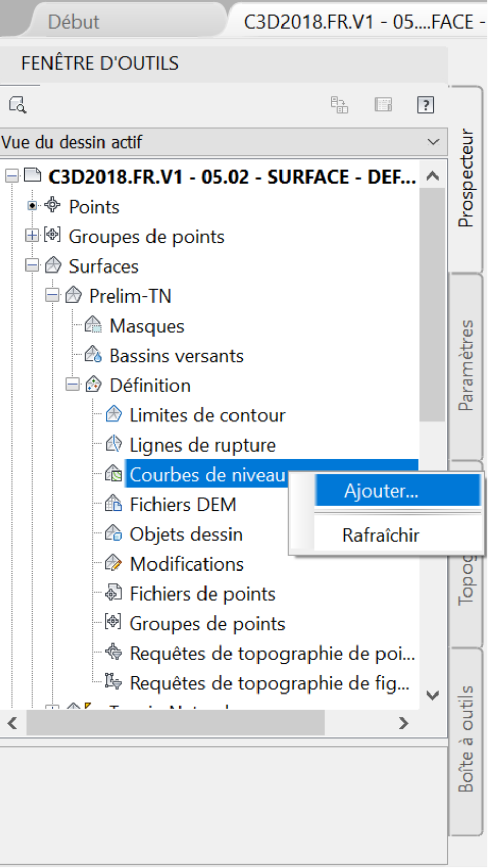Click the Bassins versants icon
This screenshot has height=868, width=488.
(93, 355)
